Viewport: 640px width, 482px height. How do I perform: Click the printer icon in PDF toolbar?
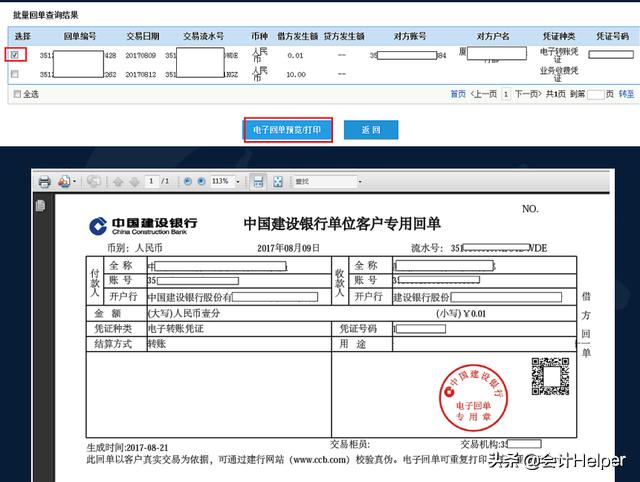tap(44, 182)
